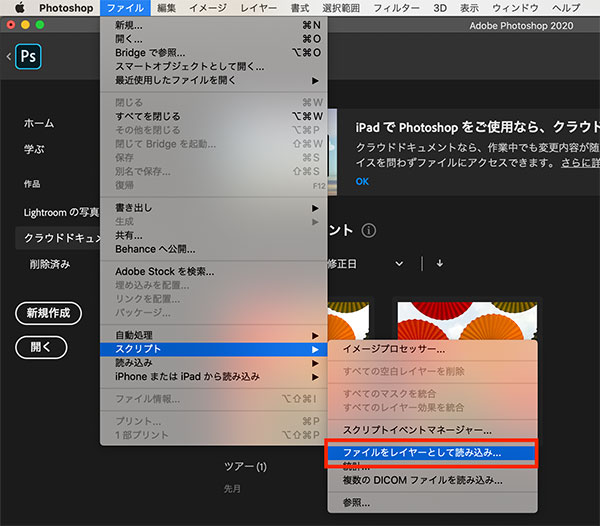Go to ホーム in the sidebar

[39, 123]
